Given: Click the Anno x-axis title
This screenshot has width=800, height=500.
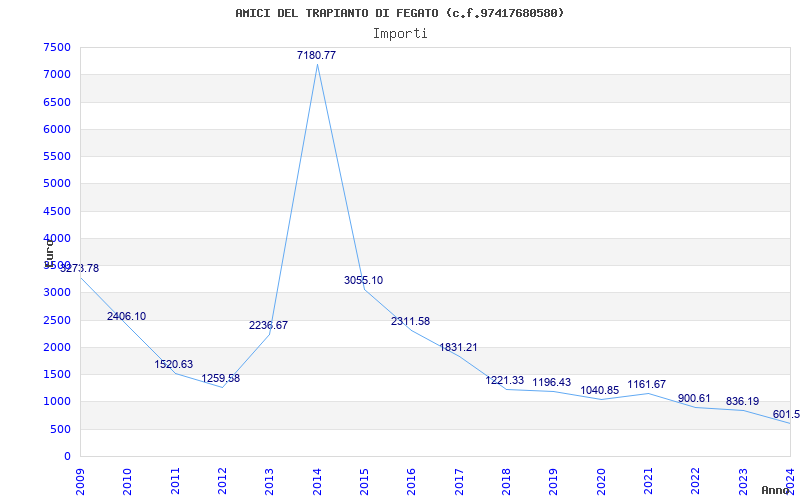Looking at the screenshot, I should 775,490.
